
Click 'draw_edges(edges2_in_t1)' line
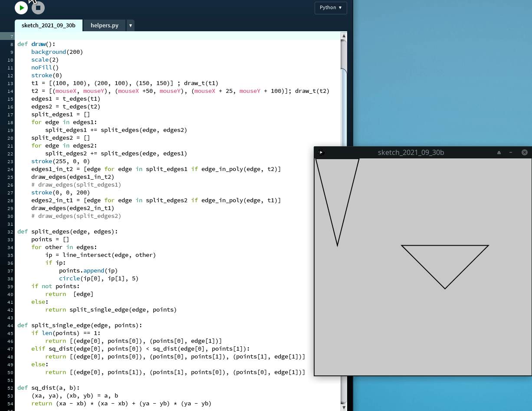pos(72,208)
